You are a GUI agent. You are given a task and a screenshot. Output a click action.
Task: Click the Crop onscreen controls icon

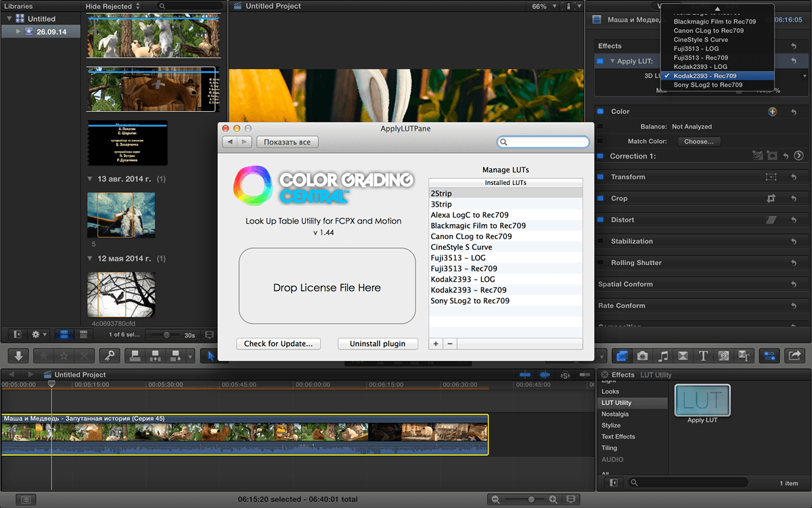coord(771,198)
